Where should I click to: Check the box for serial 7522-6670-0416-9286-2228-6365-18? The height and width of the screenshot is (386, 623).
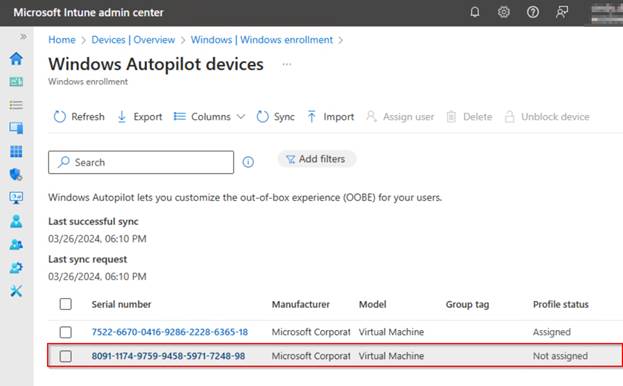click(66, 332)
